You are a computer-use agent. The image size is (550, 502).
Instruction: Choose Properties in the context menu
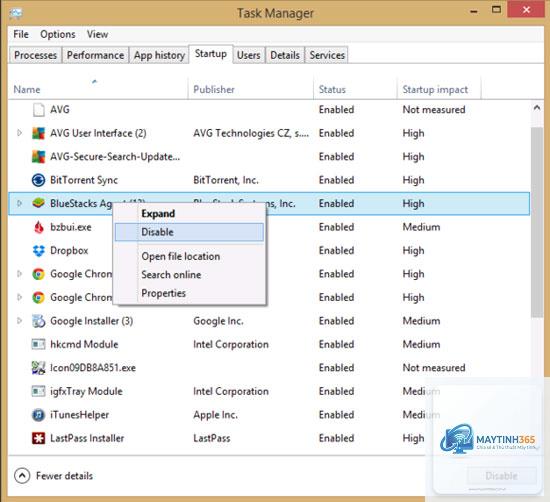[x=189, y=293]
